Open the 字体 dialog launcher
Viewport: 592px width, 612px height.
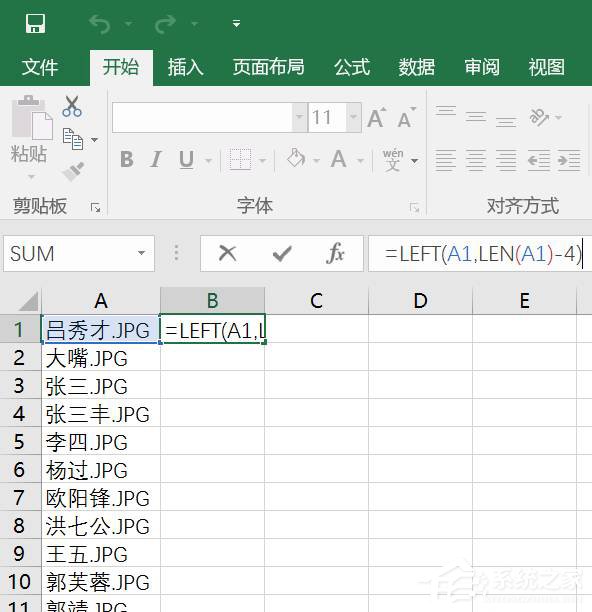tap(414, 208)
